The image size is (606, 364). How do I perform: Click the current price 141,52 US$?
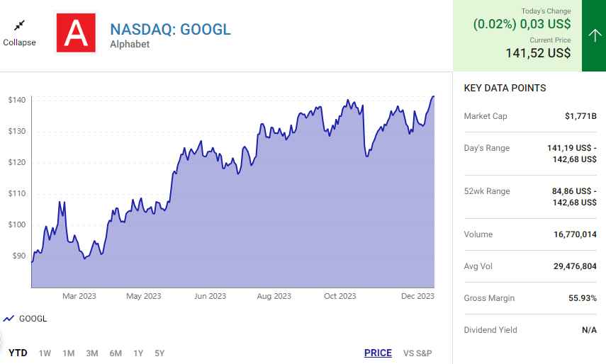click(x=538, y=52)
